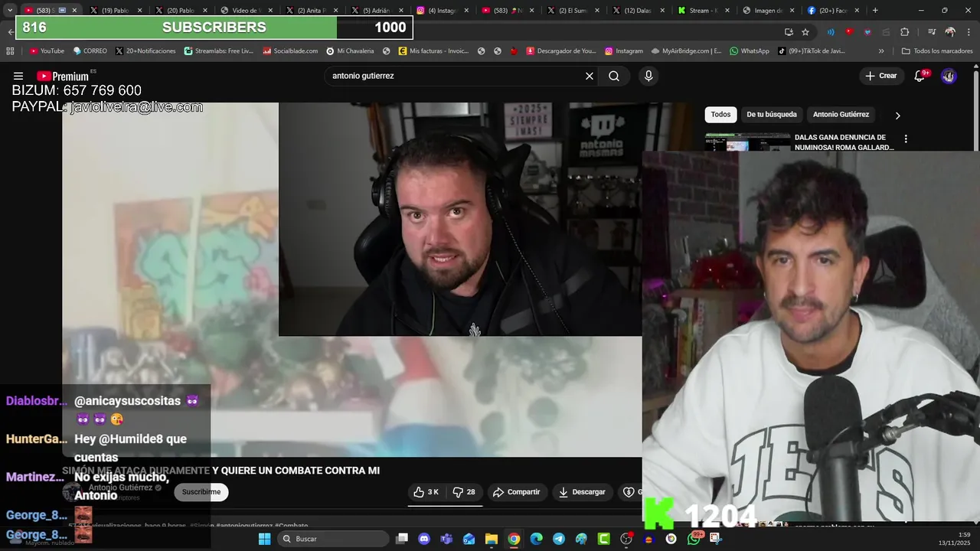980x551 pixels.
Task: Switch to the Video de browser tab
Action: [x=247, y=11]
